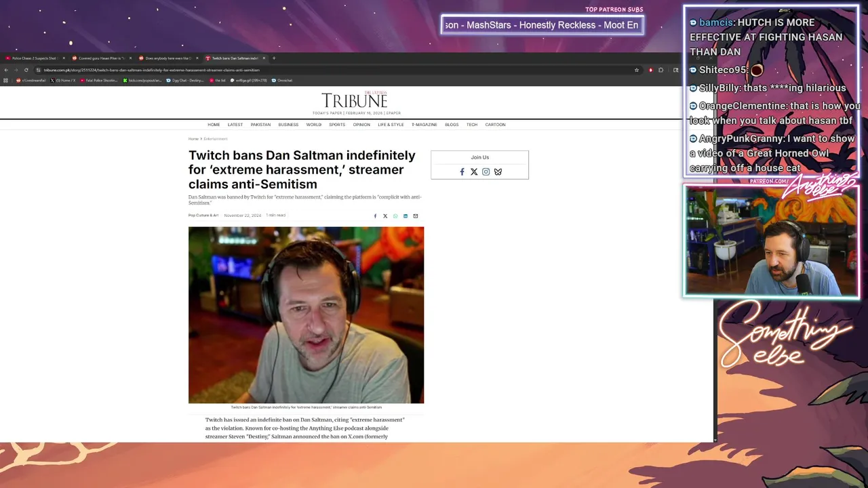Select the Twitch bans Dan Saltman tab
This screenshot has height=488, width=868.
click(234, 58)
